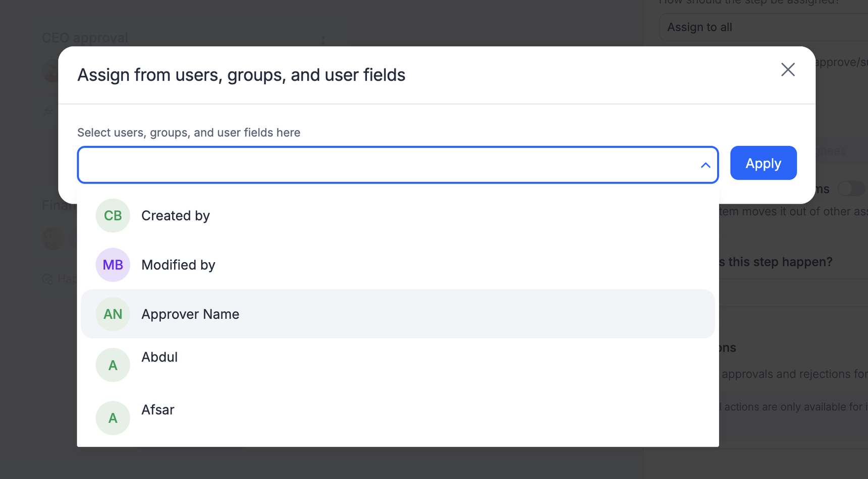Click Afsar's A avatar icon
868x479 pixels.
pyautogui.click(x=113, y=418)
